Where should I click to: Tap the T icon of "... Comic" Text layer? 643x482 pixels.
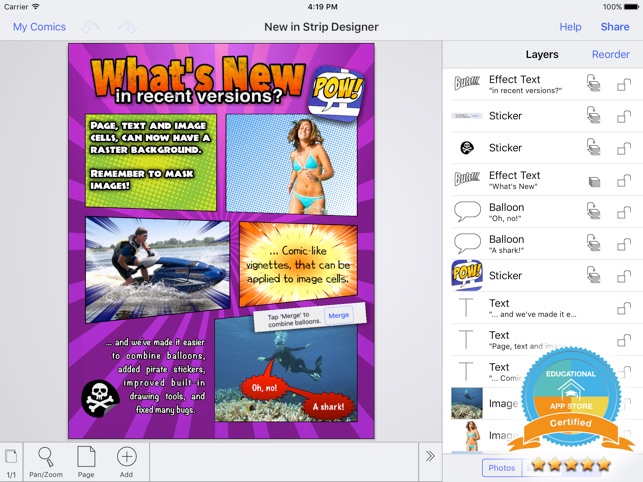(466, 372)
